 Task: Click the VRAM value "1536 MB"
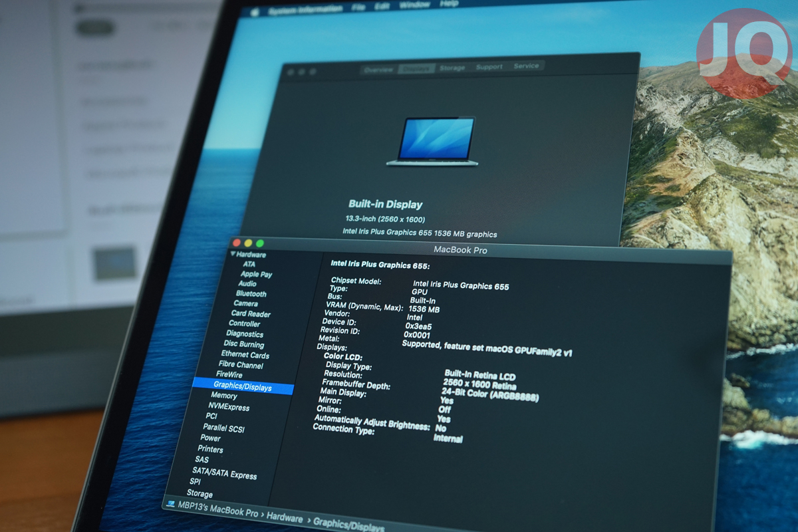pos(424,309)
